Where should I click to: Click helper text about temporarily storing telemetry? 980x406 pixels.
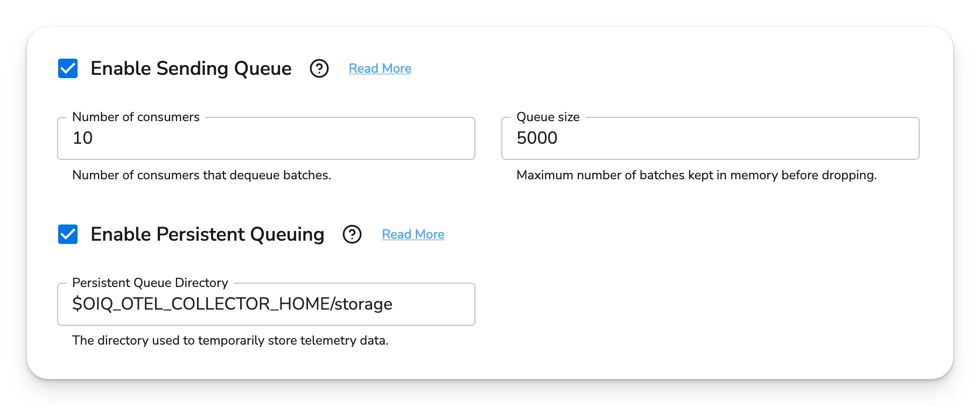pos(230,340)
